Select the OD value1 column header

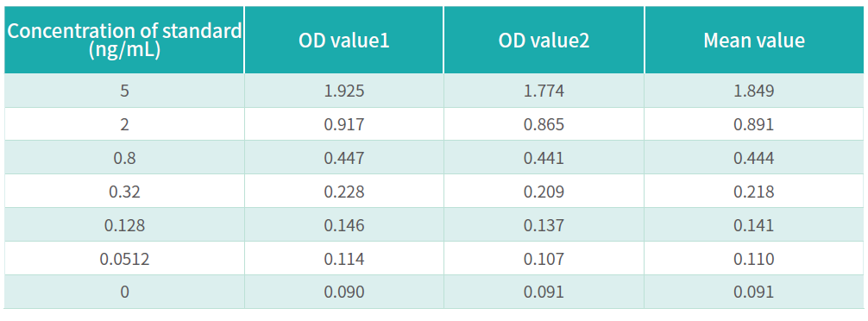click(x=343, y=40)
